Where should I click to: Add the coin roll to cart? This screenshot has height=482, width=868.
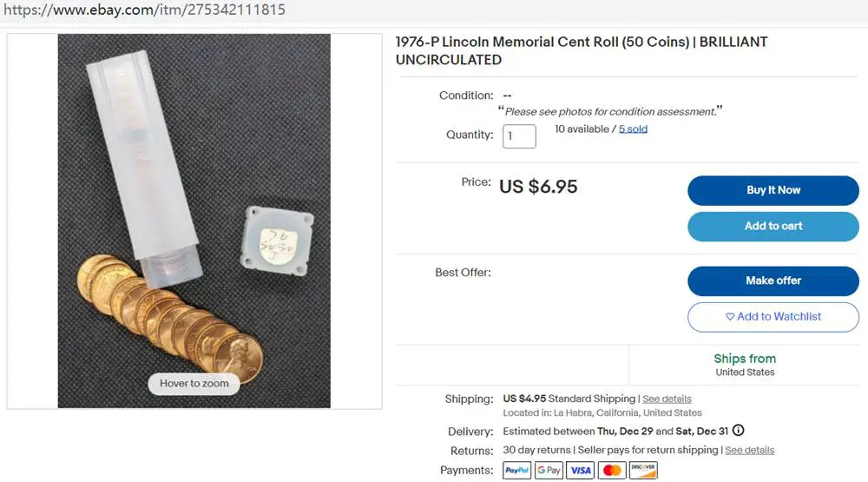coord(773,226)
